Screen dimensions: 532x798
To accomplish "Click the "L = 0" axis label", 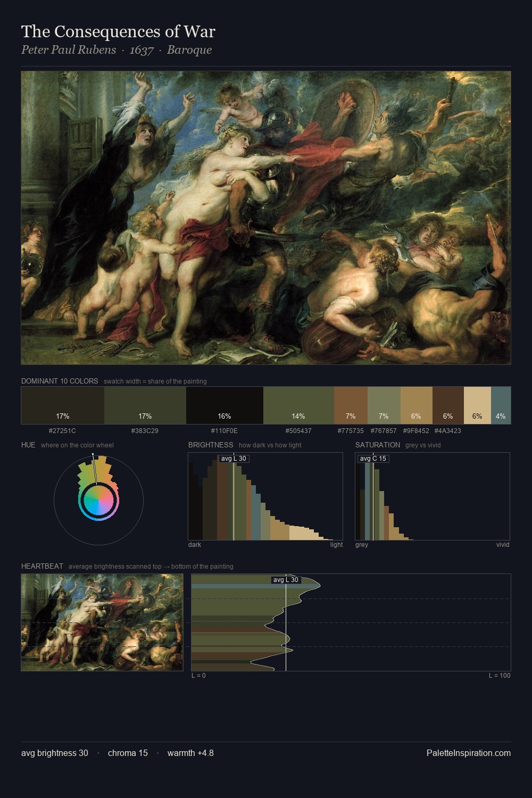I will click(198, 676).
